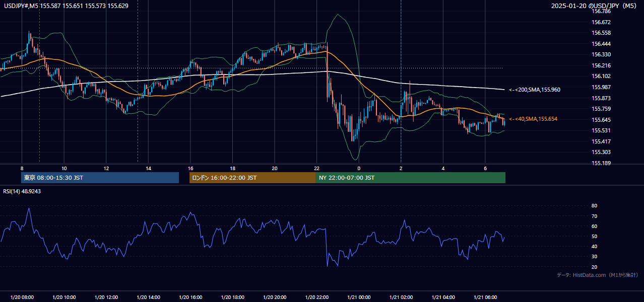Click price axis value 155.645

(601, 120)
